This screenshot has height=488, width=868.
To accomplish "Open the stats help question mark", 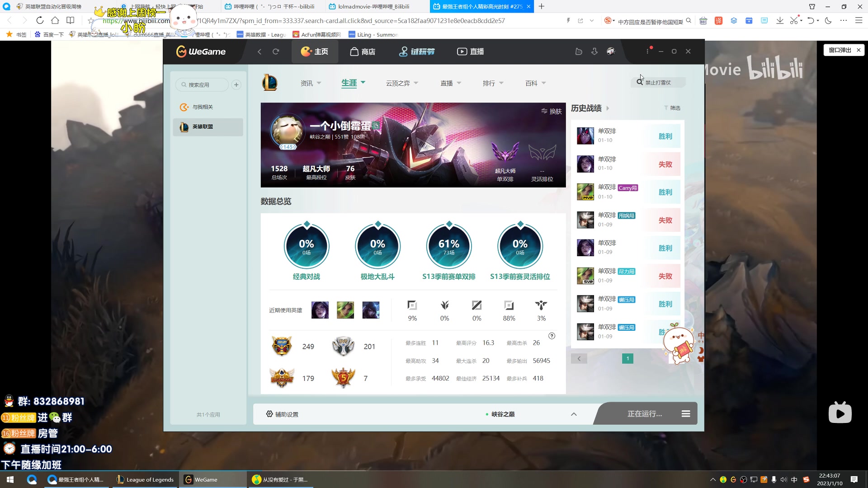I will pos(552,336).
